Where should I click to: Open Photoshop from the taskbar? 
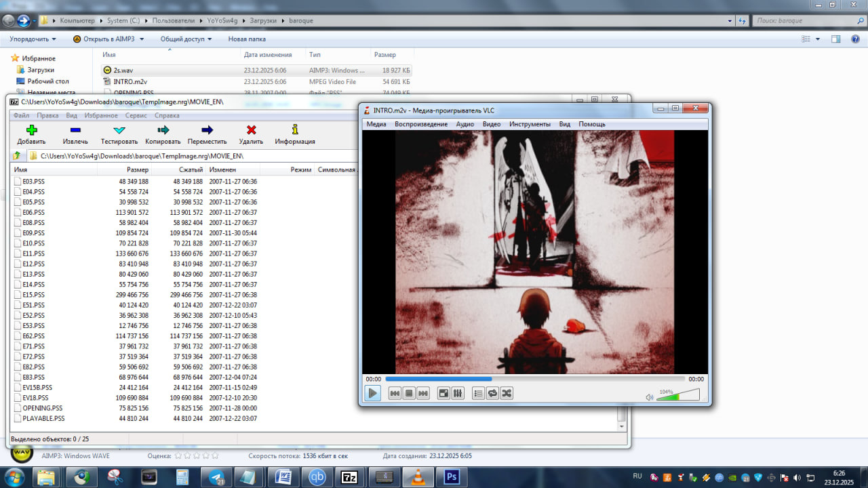(452, 477)
